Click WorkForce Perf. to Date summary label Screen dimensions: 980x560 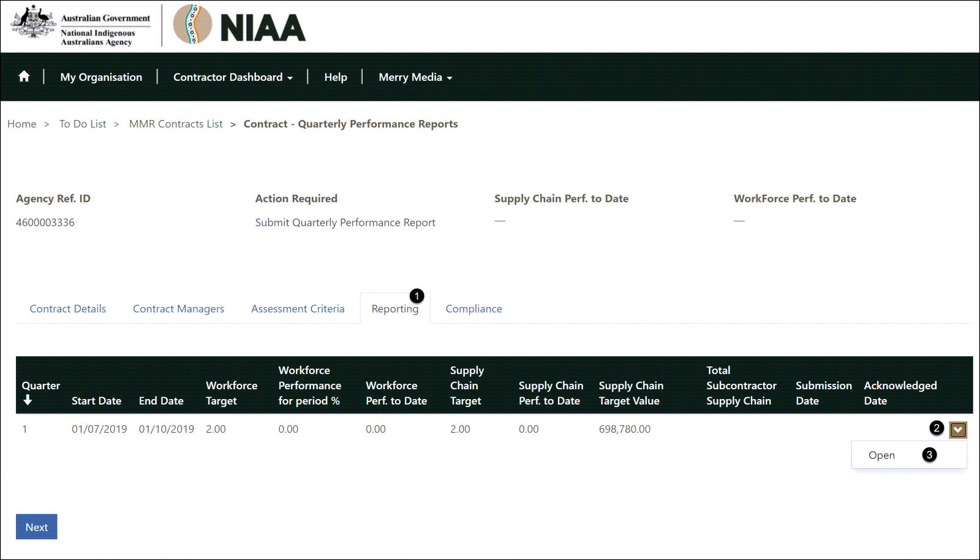pyautogui.click(x=795, y=199)
